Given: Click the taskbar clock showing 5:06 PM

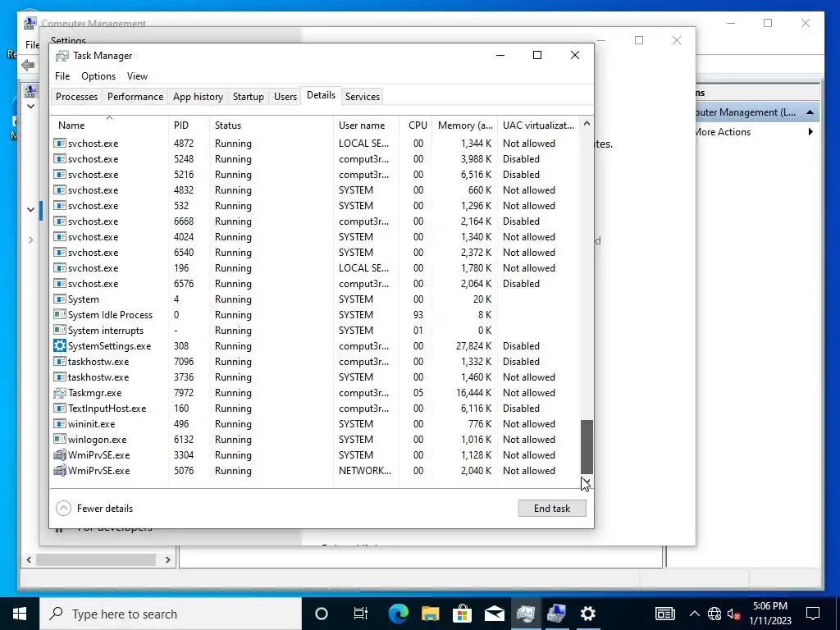Looking at the screenshot, I should click(769, 614).
